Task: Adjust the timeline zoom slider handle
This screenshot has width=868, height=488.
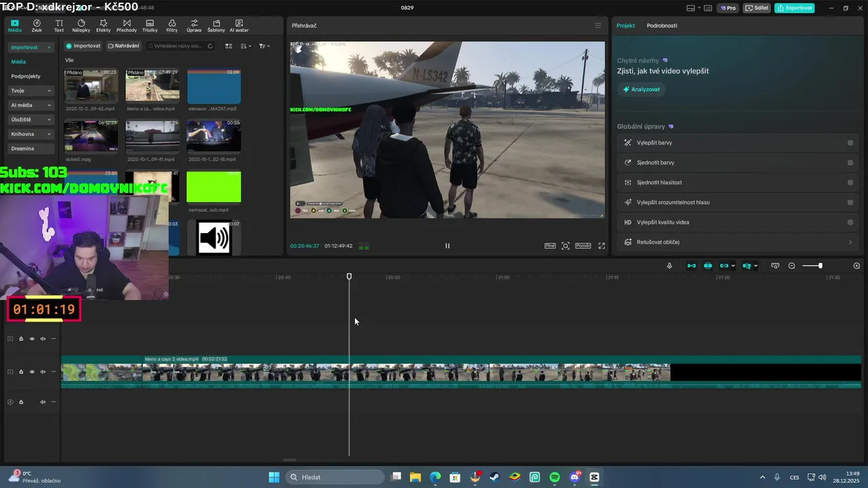Action: 820,266
